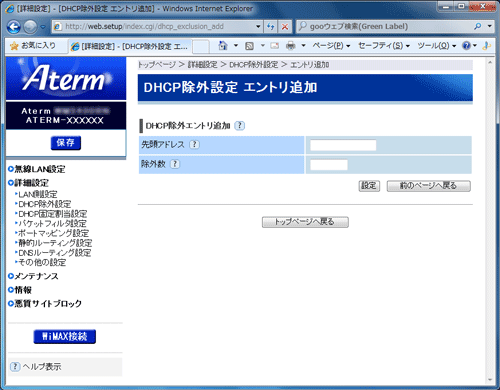Image resolution: width=500 pixels, height=390 pixels.
Task: Expand the メンテナンス menu section
Action: coord(33,276)
